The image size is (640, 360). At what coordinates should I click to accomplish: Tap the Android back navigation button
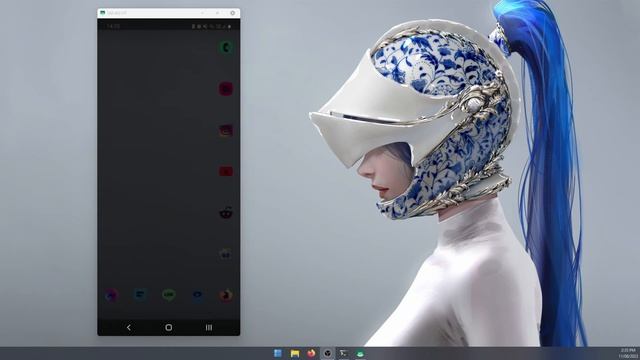coord(129,327)
